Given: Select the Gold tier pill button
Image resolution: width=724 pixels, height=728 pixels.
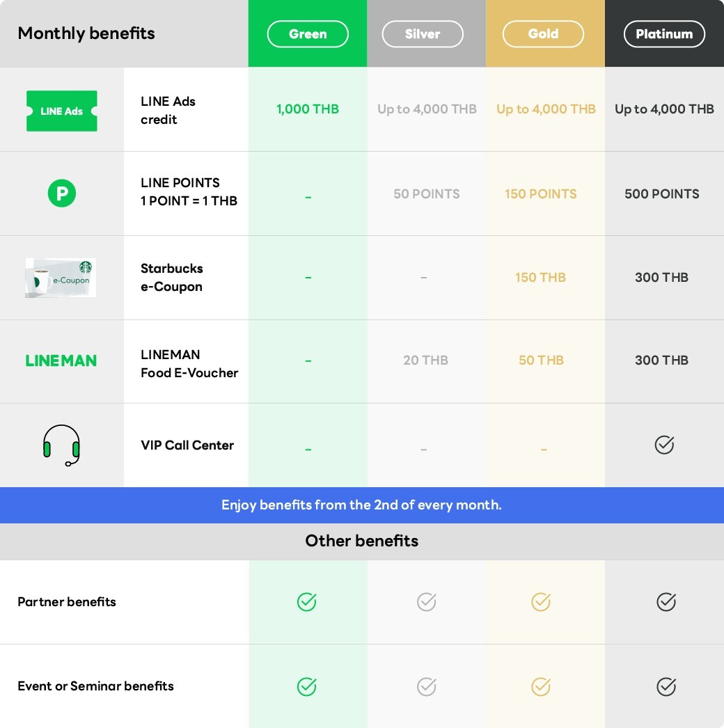Looking at the screenshot, I should click(x=543, y=34).
